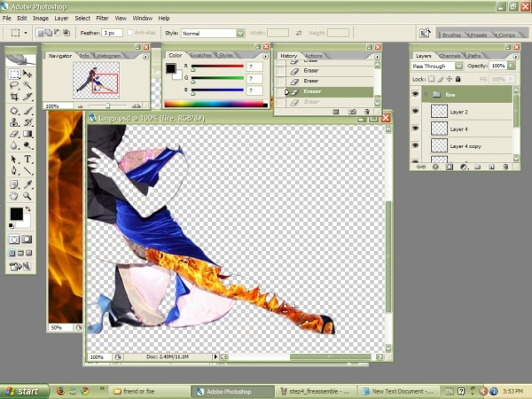Select the Move tool
The width and height of the screenshot is (532, 399).
(x=27, y=74)
